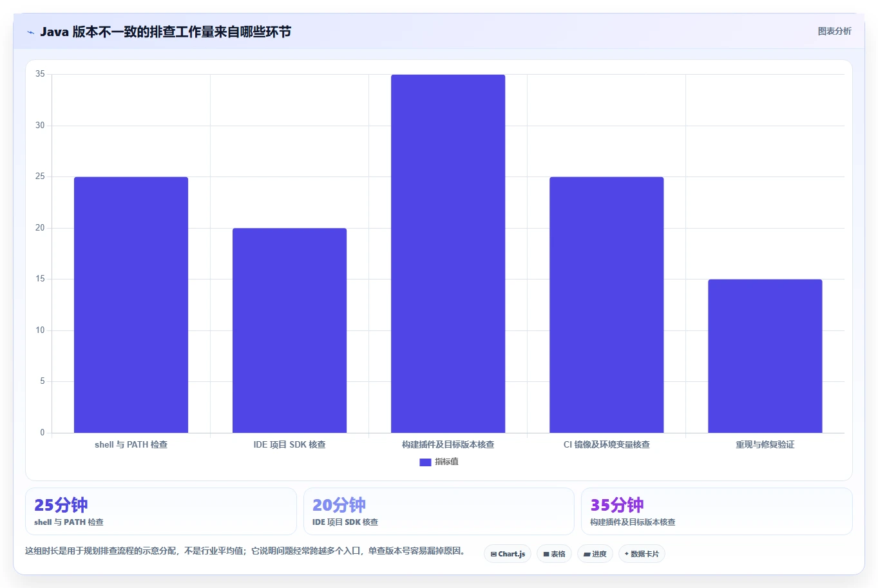Click the 图表分析 label in the header
This screenshot has height=588, width=878.
click(x=834, y=31)
